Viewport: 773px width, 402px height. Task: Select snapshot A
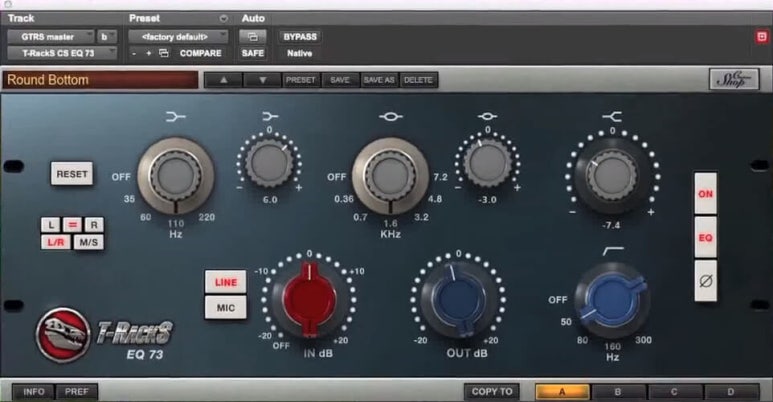click(x=562, y=392)
